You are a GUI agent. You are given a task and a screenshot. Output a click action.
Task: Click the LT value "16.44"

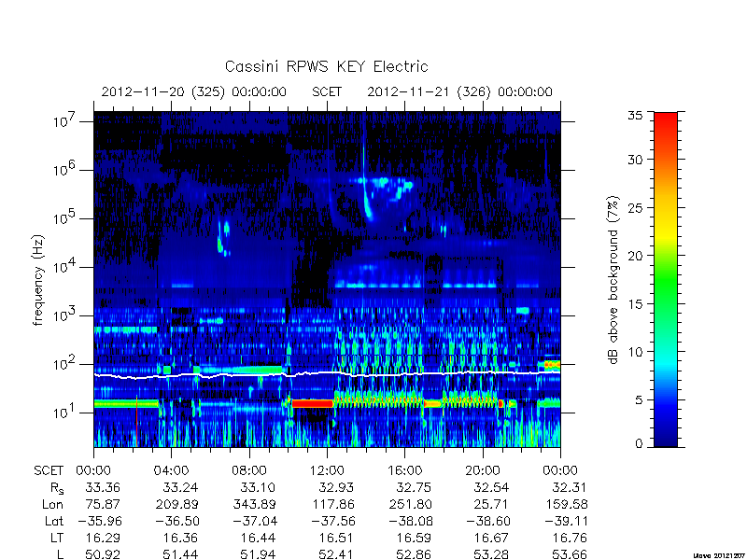[259, 539]
